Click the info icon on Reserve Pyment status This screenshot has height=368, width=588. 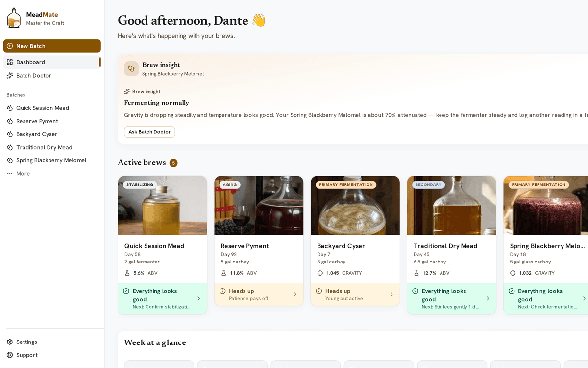pyautogui.click(x=223, y=291)
